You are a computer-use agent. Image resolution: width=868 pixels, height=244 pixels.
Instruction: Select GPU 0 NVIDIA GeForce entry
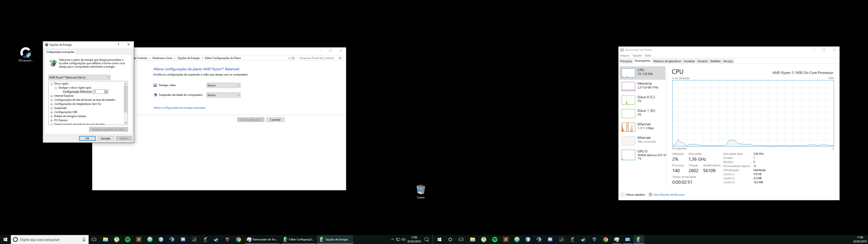click(x=643, y=155)
